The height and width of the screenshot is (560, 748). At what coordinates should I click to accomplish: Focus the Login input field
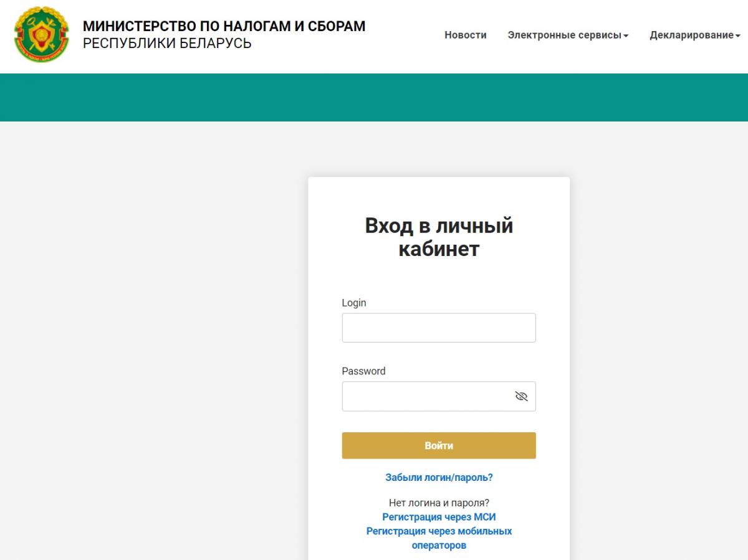(x=439, y=327)
